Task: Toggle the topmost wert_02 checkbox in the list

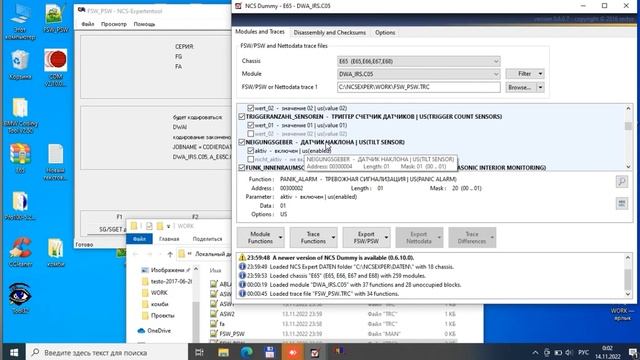Action: pos(251,108)
